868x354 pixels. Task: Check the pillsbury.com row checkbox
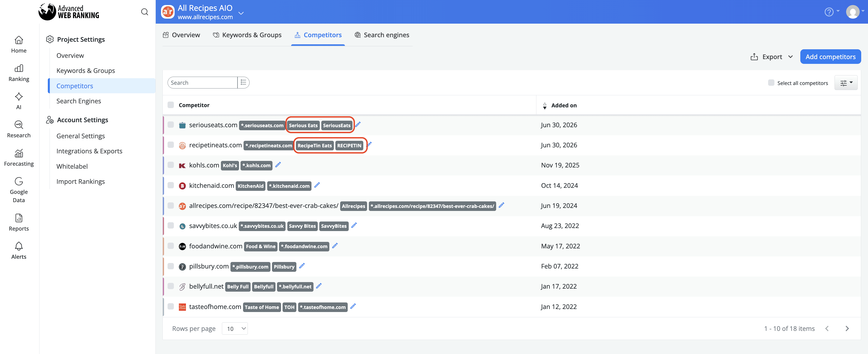171,266
